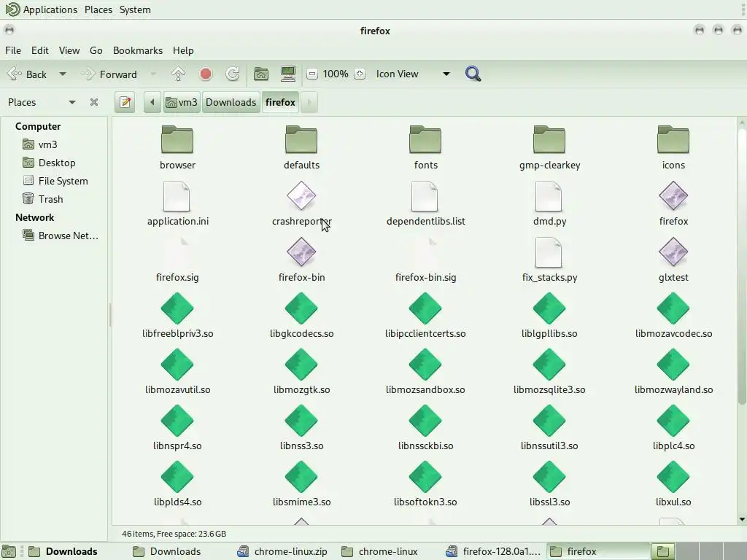This screenshot has width=747, height=560.
Task: Click the red Stop loading button
Action: (206, 74)
